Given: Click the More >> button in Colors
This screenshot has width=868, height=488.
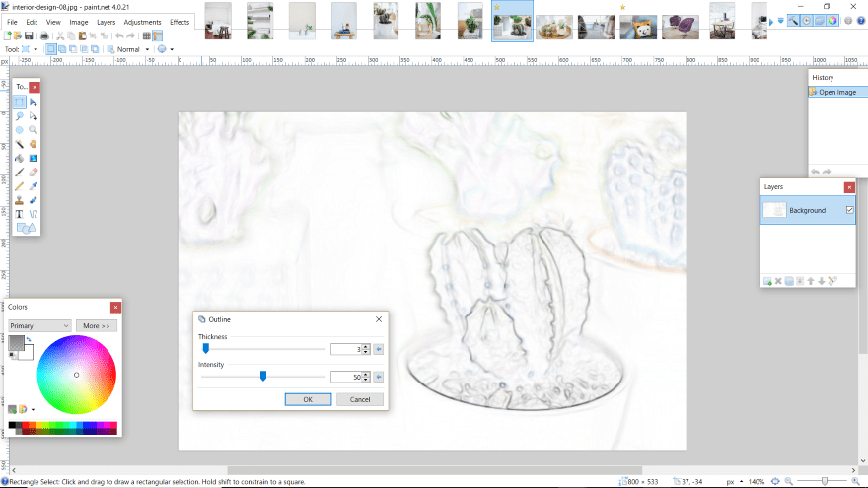Looking at the screenshot, I should click(96, 325).
